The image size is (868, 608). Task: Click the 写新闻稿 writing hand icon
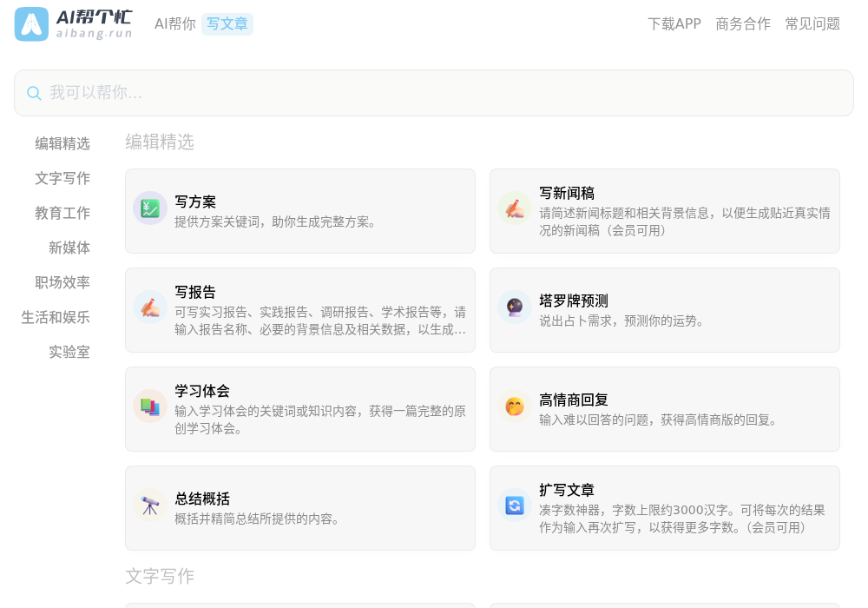(515, 208)
